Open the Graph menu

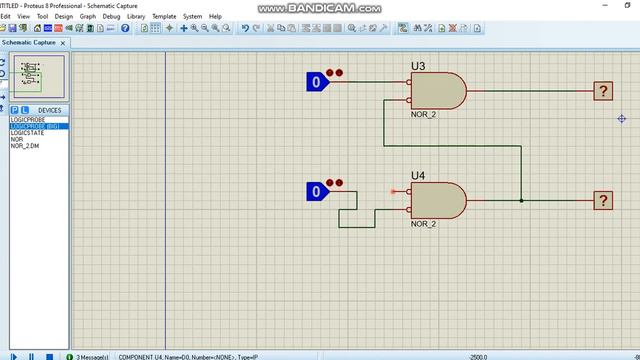88,16
